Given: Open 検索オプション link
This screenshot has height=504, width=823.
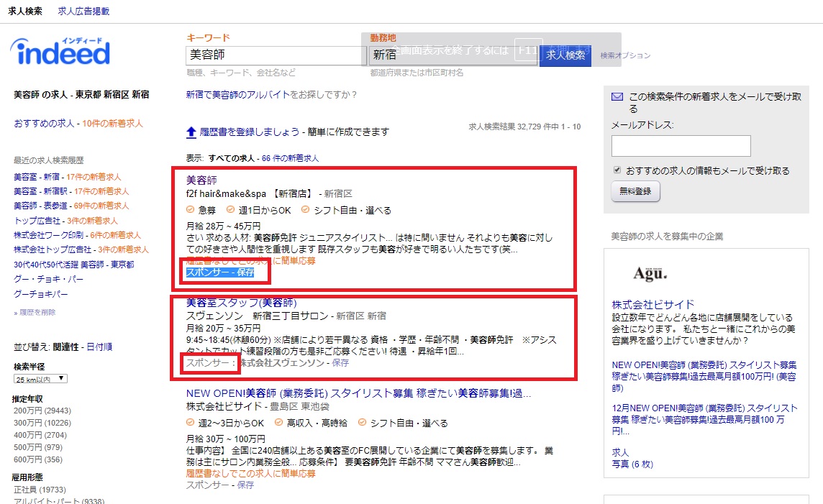Looking at the screenshot, I should [x=625, y=55].
